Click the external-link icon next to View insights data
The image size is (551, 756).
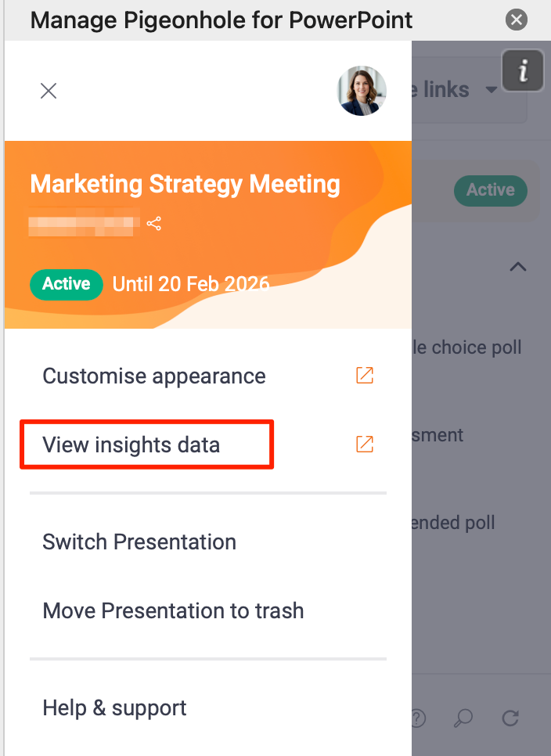(365, 445)
